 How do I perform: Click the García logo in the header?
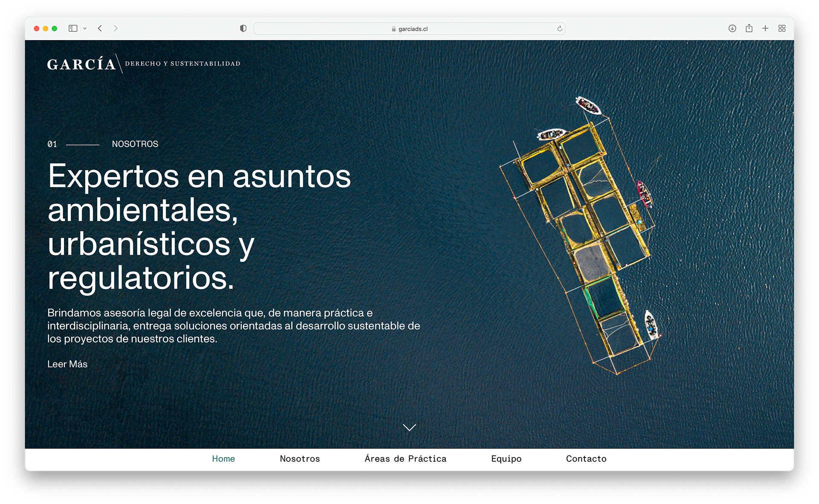(x=81, y=64)
